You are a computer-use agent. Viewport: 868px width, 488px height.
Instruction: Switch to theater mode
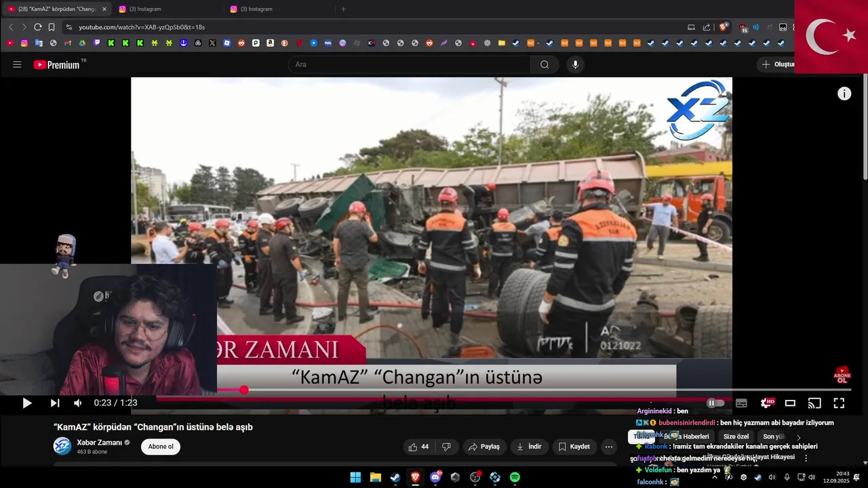[790, 403]
